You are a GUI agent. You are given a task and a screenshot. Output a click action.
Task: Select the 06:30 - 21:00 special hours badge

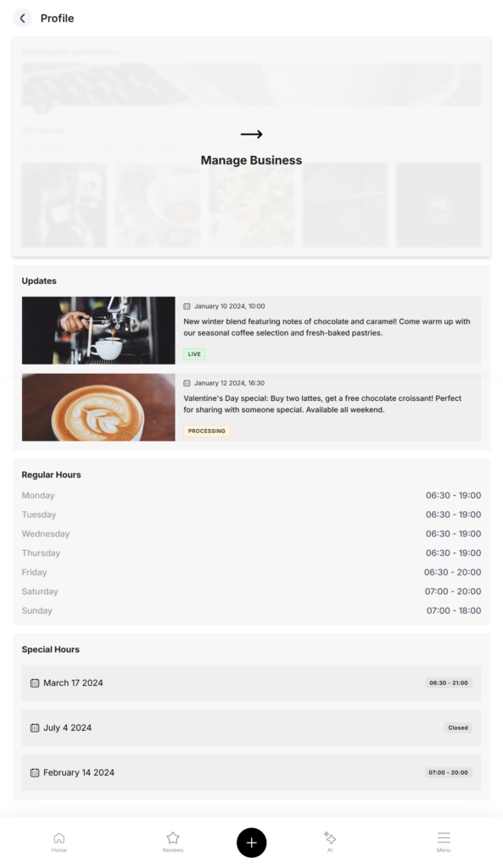click(x=449, y=683)
